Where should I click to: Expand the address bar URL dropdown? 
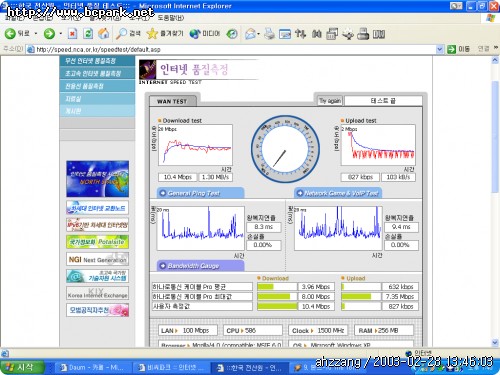[440, 49]
